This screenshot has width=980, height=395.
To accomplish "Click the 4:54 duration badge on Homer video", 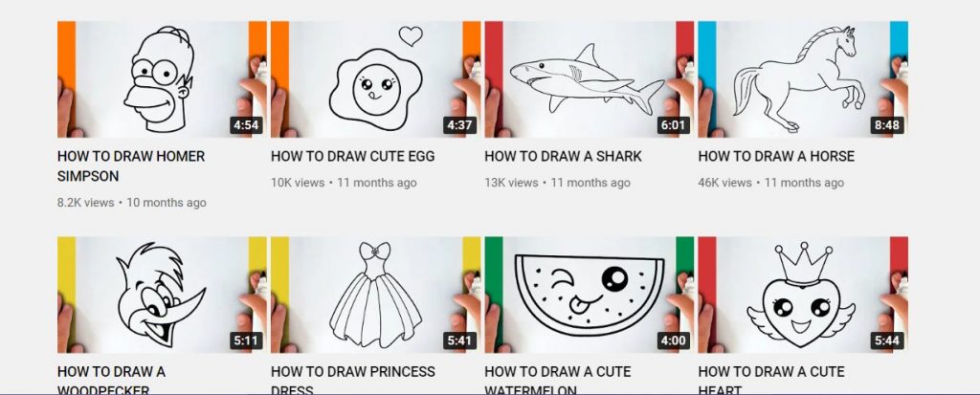I will (246, 125).
